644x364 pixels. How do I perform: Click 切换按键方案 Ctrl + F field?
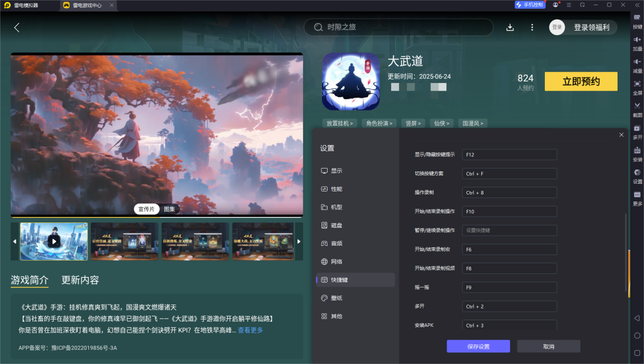(509, 174)
